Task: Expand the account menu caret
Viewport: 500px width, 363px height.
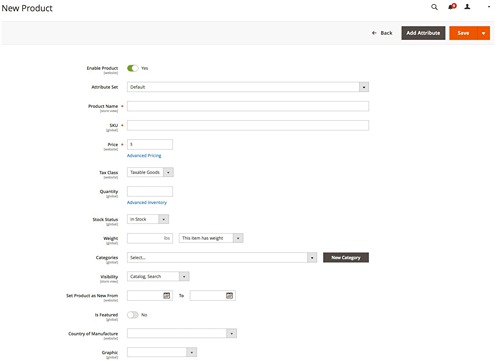Action: point(489,7)
